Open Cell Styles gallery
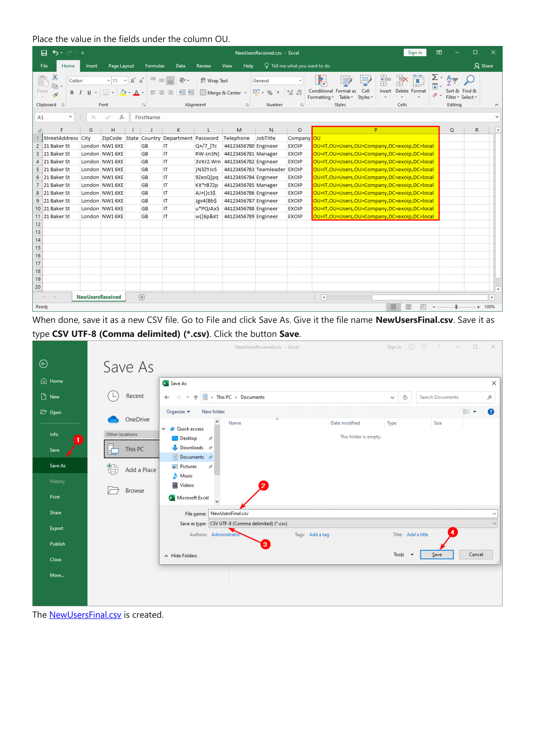The image size is (535, 756). click(x=365, y=88)
